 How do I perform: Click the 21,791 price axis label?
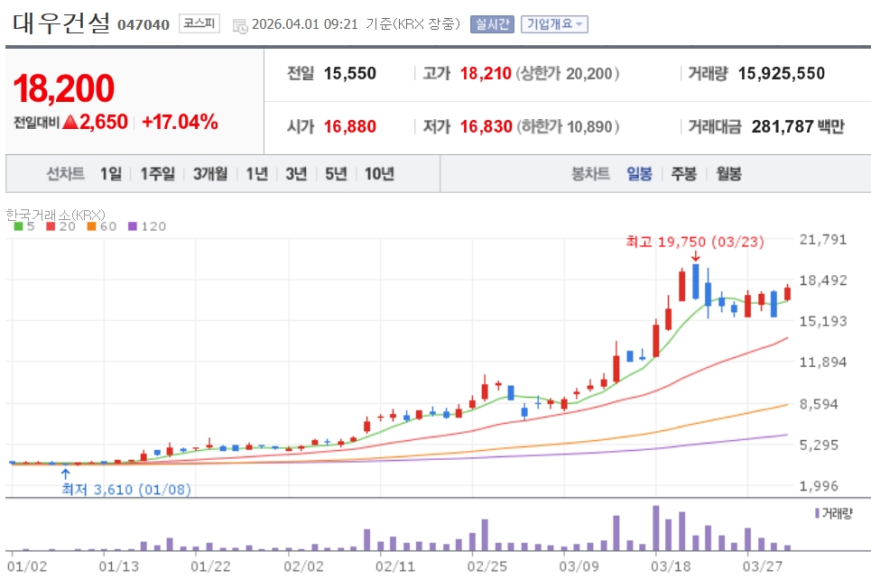coord(822,239)
